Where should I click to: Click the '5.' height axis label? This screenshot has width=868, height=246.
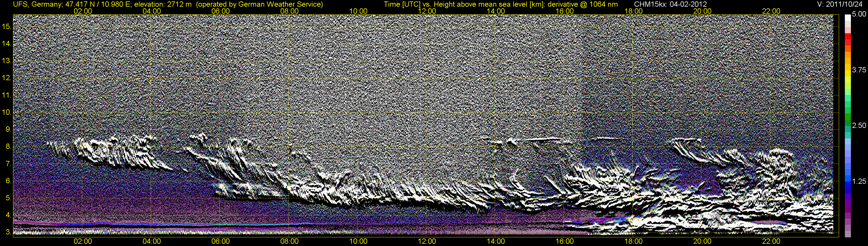click(9, 198)
